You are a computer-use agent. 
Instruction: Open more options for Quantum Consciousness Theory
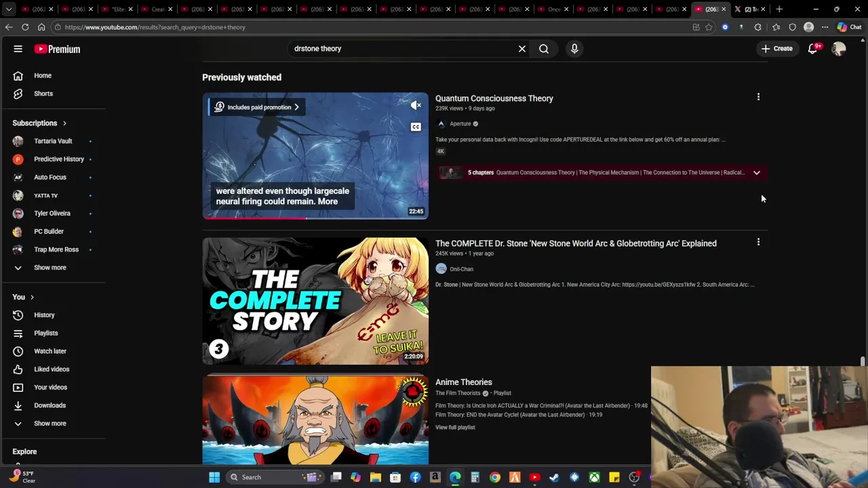tap(758, 97)
